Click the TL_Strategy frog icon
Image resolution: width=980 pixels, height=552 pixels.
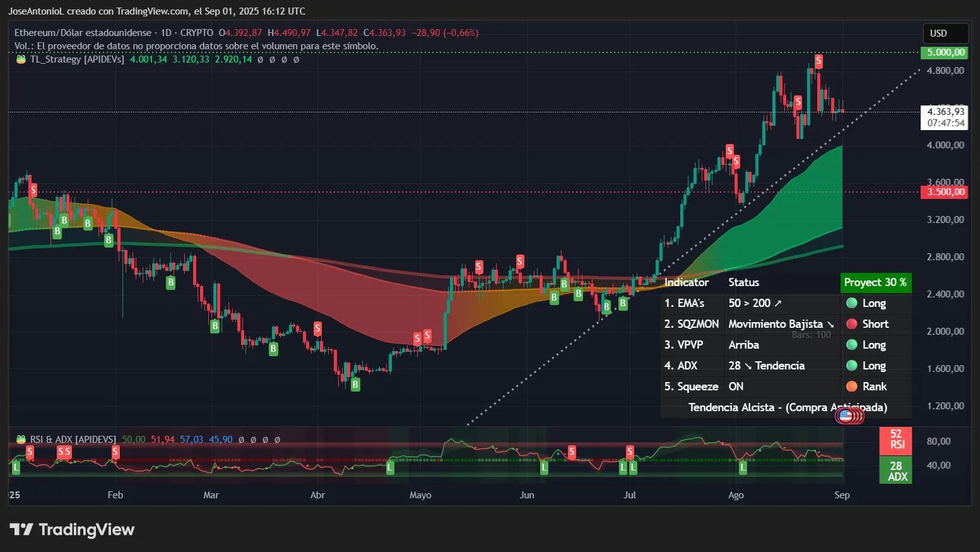coord(21,59)
